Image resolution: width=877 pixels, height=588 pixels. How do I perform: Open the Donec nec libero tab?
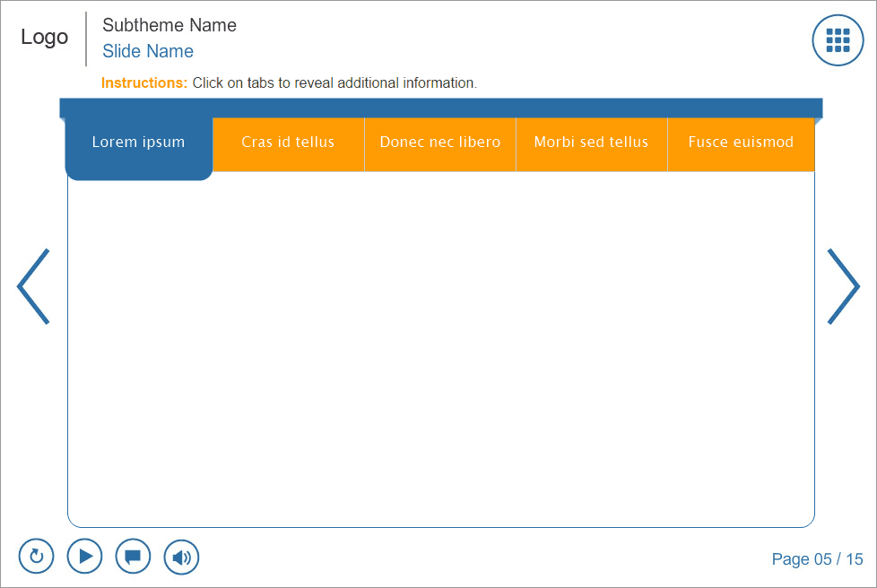[x=440, y=143]
